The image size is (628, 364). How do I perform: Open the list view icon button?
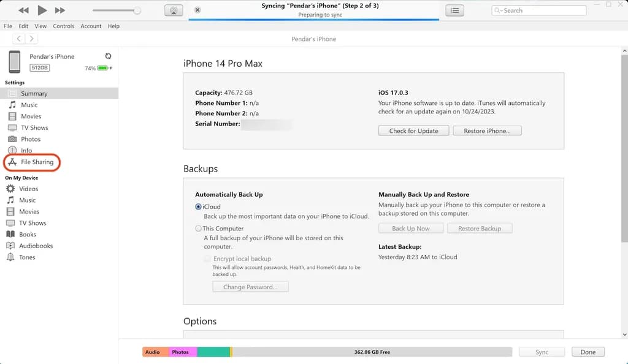pos(454,10)
